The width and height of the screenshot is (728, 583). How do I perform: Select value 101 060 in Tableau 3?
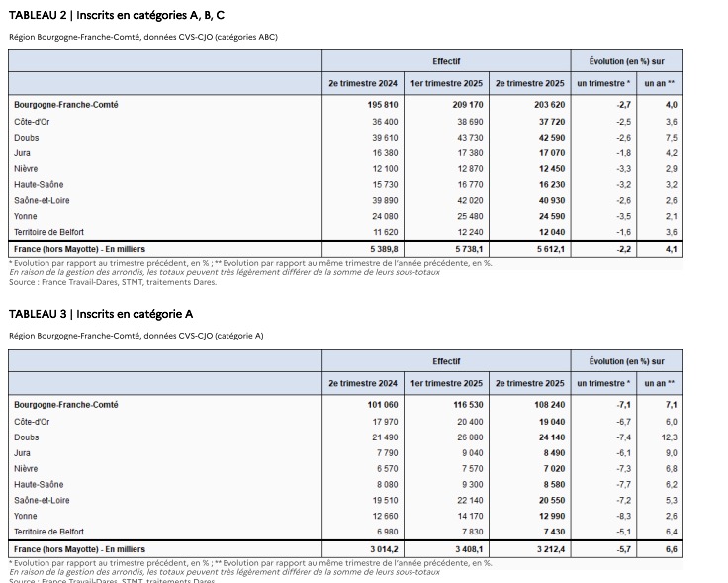[x=383, y=405]
